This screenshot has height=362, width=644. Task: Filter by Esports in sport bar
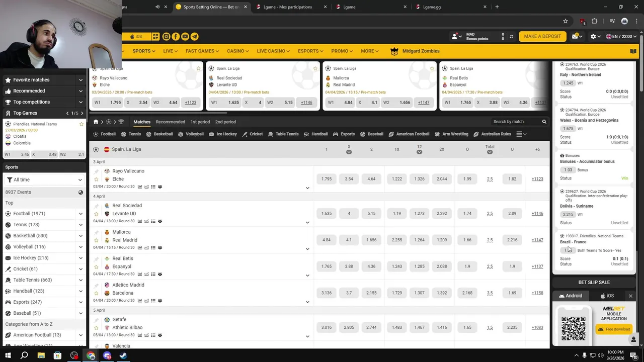coord(344,134)
